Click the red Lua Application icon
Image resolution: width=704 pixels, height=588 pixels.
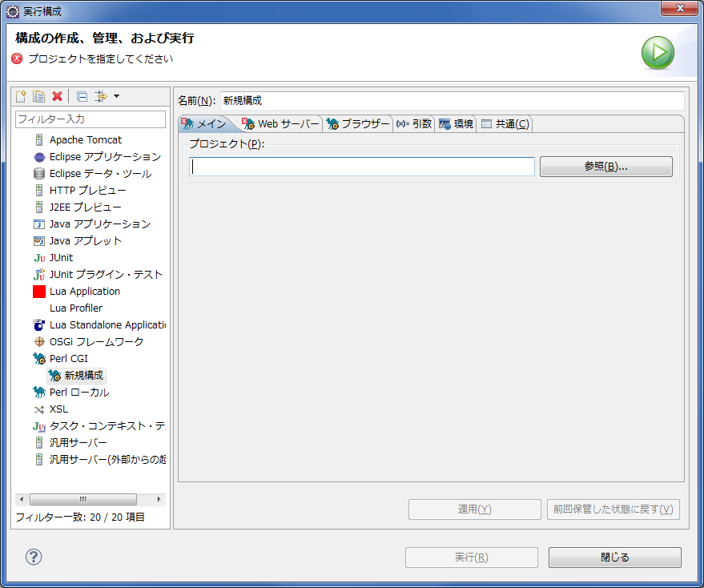tap(39, 292)
